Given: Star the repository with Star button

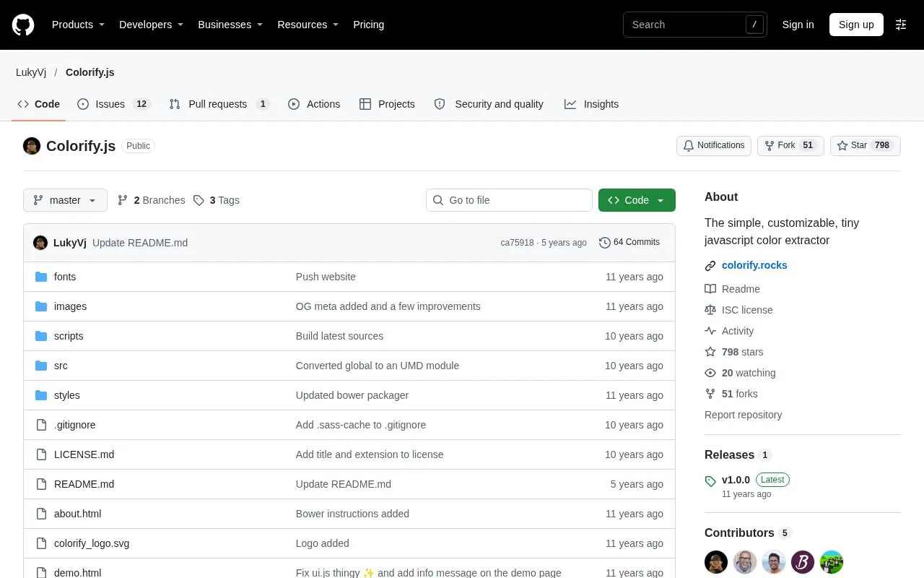Looking at the screenshot, I should coord(866,145).
